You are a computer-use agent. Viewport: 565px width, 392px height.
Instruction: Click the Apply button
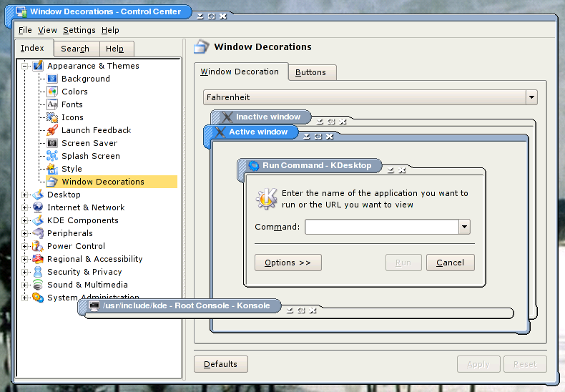pyautogui.click(x=478, y=364)
